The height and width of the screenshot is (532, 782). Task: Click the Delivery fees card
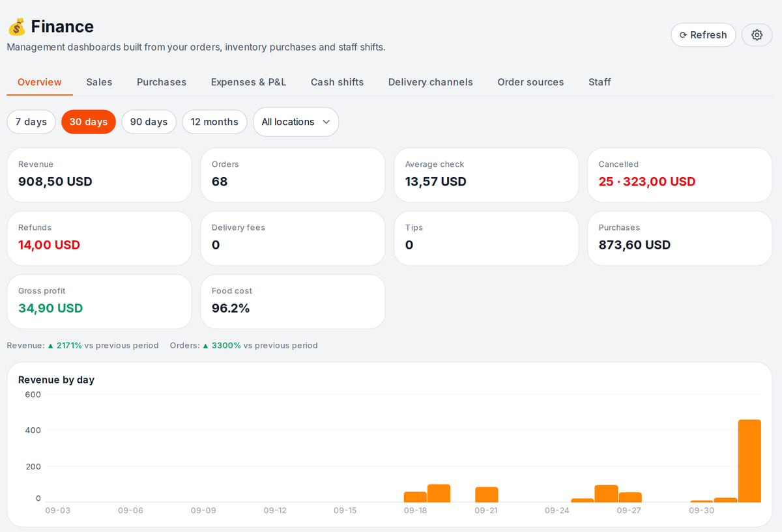coord(293,238)
